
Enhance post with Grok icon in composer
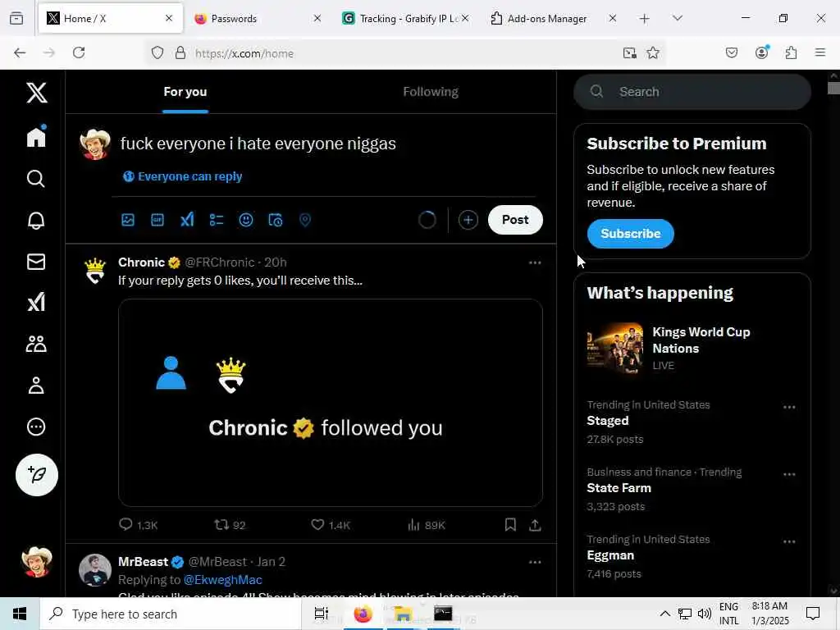click(x=187, y=220)
